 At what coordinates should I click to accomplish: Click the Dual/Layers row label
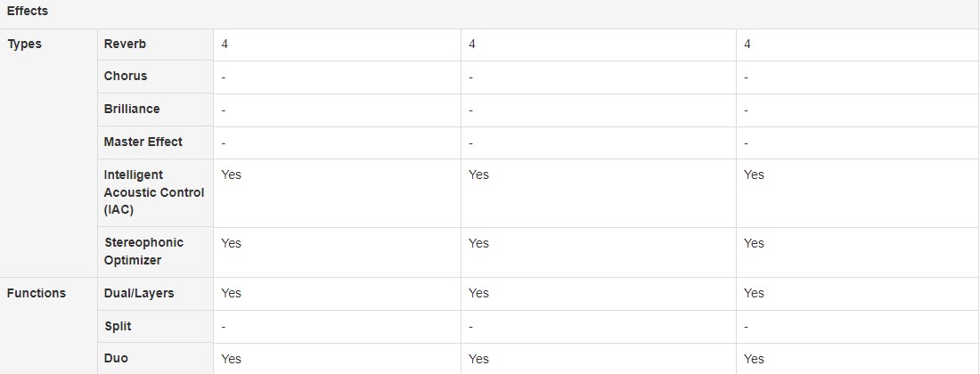(139, 293)
